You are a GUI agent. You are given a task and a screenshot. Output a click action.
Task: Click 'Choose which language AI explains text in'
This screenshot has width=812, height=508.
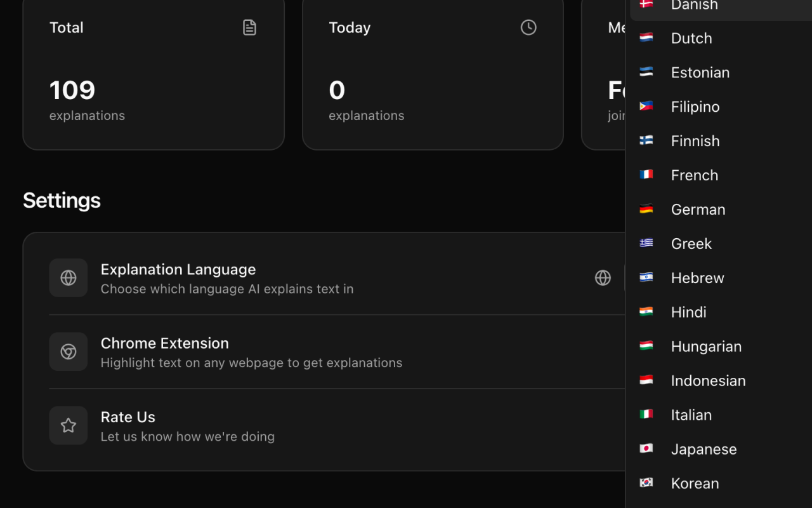tap(227, 289)
